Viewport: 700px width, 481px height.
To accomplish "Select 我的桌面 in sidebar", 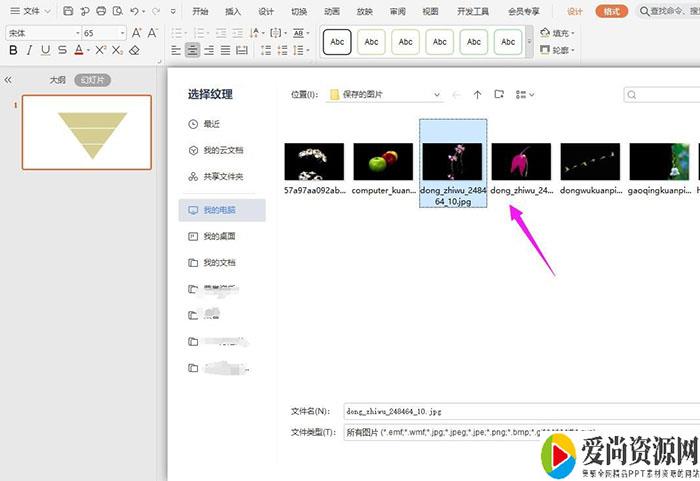I will pos(217,236).
